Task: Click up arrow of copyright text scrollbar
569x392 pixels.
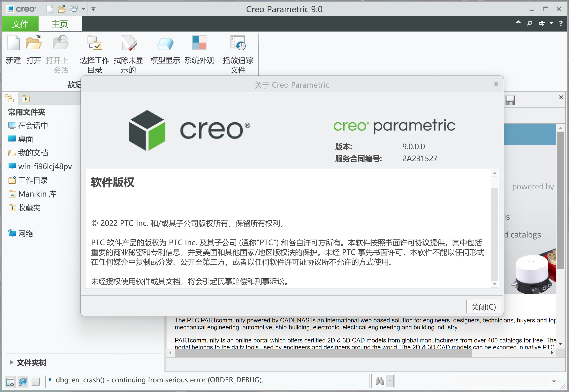Action: coord(495,173)
